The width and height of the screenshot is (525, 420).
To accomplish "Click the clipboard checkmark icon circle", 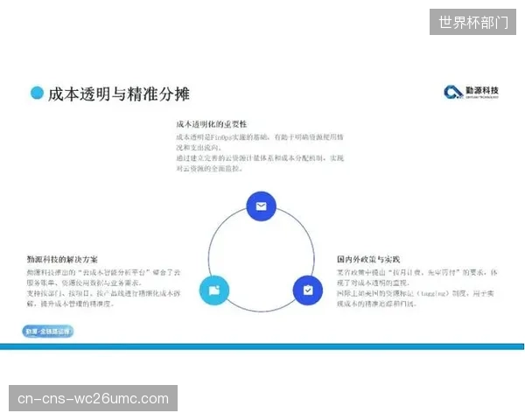I will 308,290.
